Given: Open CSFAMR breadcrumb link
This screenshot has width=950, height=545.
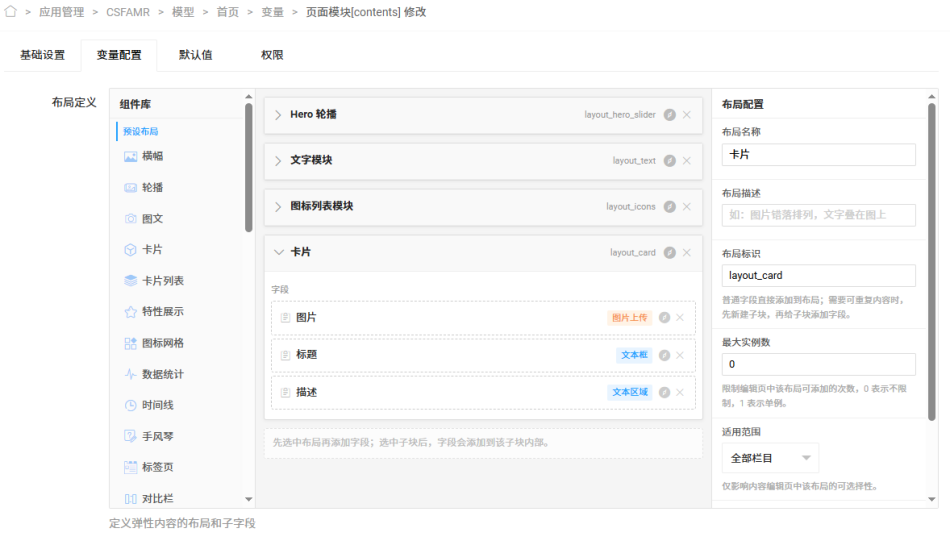Looking at the screenshot, I should (128, 12).
